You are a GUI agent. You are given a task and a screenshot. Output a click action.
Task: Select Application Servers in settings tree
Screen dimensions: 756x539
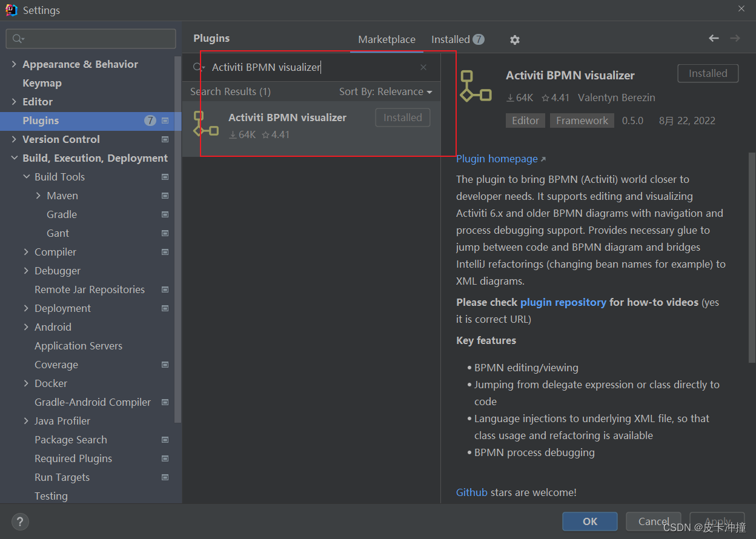pos(78,346)
